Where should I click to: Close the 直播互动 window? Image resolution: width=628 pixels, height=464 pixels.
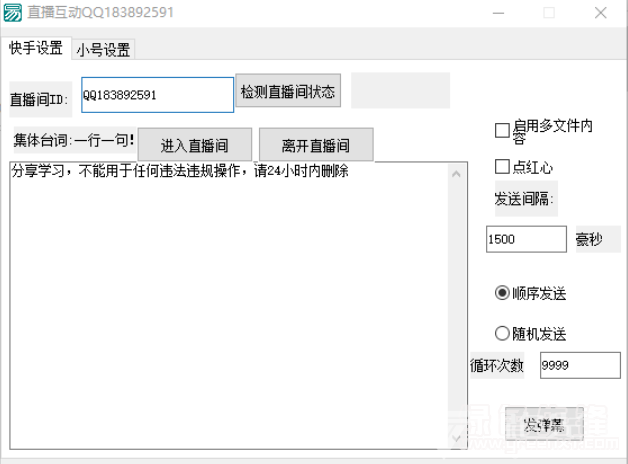pyautogui.click(x=600, y=14)
